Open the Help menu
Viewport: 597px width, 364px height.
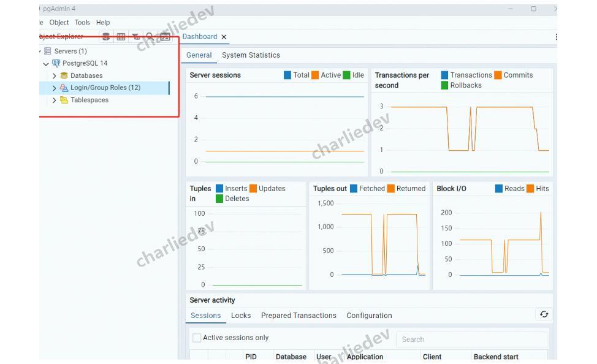(x=103, y=23)
